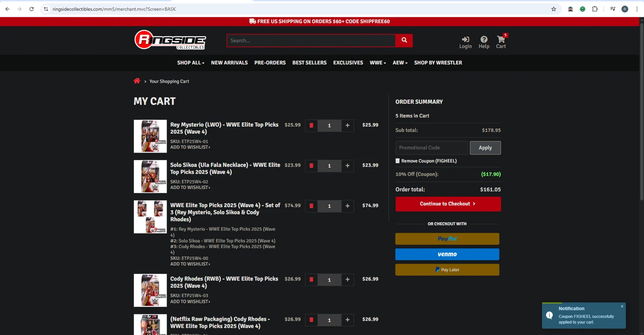Add Set of 3 to wishlist
Viewport: 644px width, 335px height.
point(190,264)
